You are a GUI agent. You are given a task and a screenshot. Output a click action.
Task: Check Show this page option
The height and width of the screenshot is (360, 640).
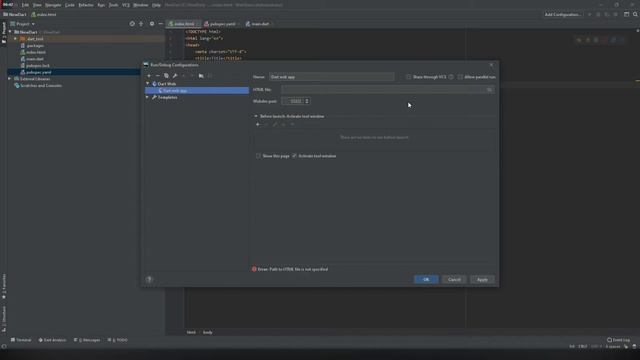pyautogui.click(x=258, y=156)
